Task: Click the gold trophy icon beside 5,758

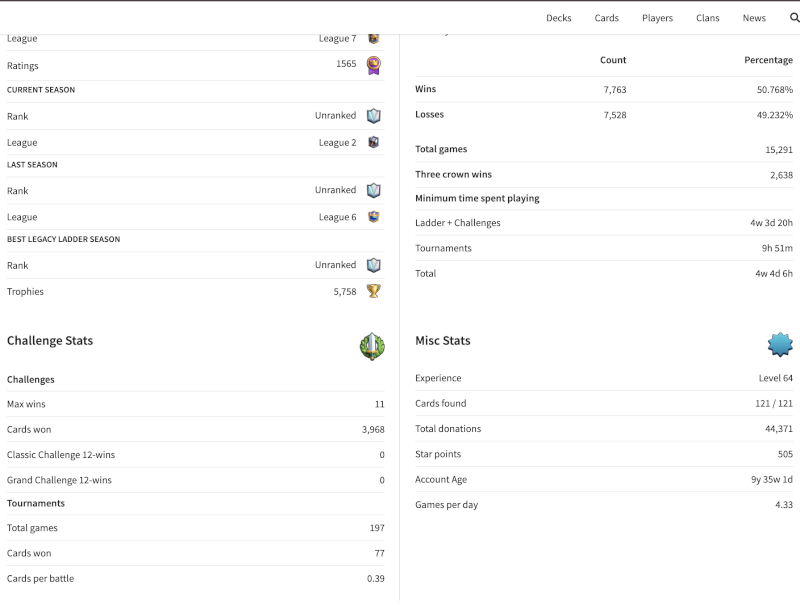Action: pos(373,291)
